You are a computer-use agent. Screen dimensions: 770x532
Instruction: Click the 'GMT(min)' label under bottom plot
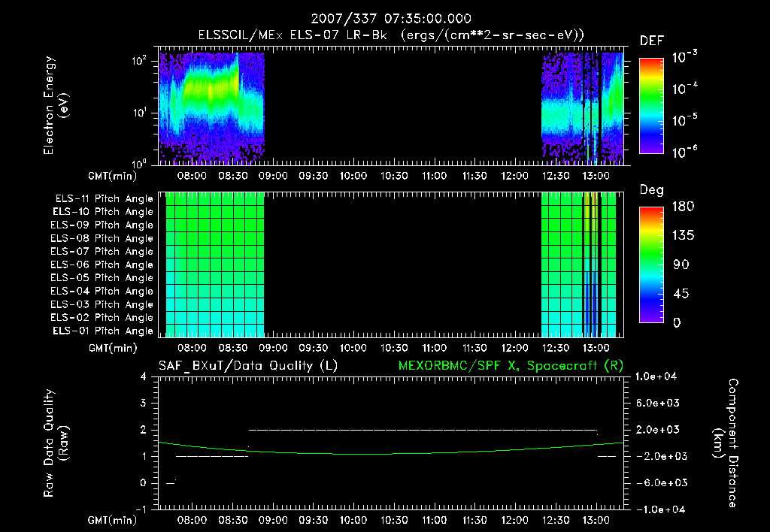pyautogui.click(x=113, y=520)
